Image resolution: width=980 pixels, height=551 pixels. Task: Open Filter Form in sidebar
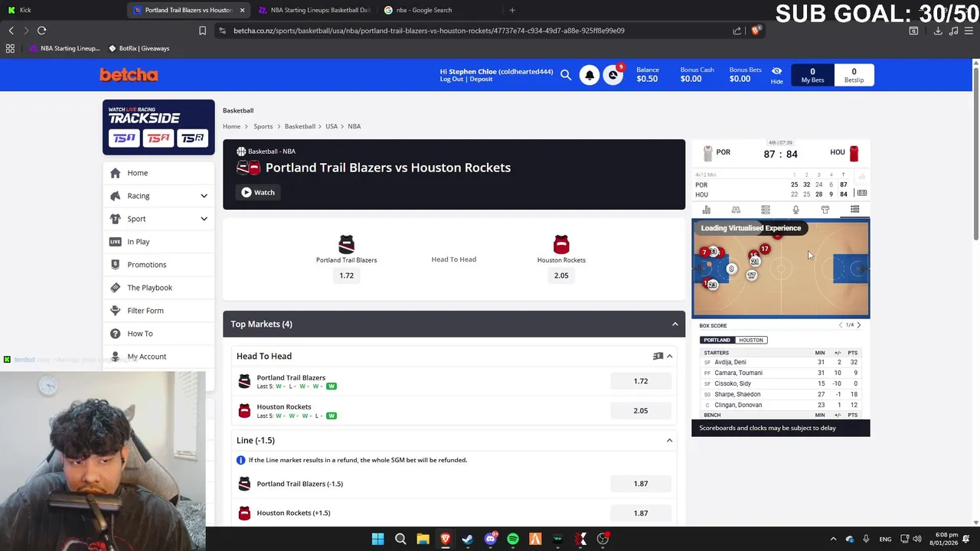[x=158, y=311]
